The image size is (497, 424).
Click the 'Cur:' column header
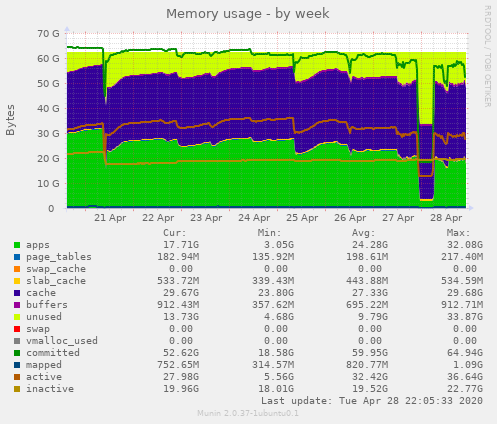pyautogui.click(x=175, y=233)
